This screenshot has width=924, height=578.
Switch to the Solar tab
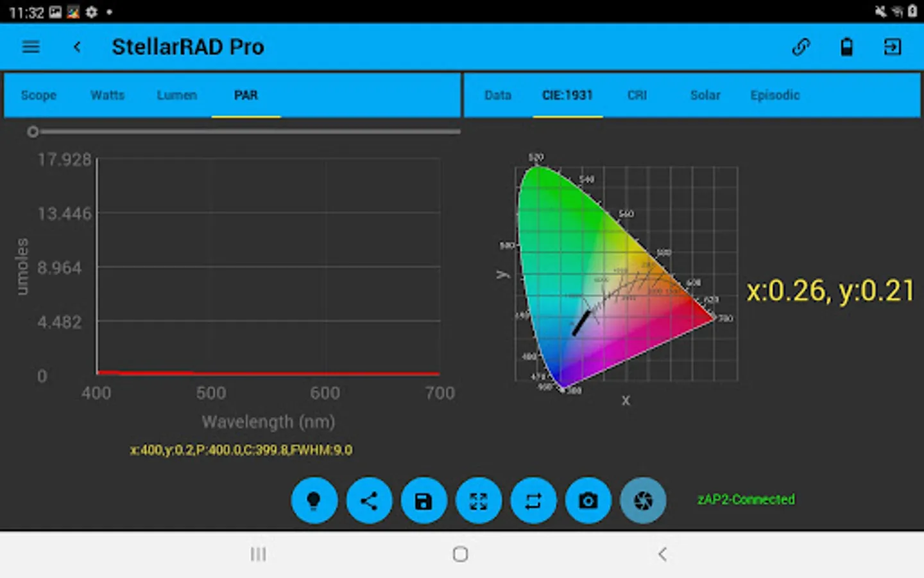click(705, 95)
